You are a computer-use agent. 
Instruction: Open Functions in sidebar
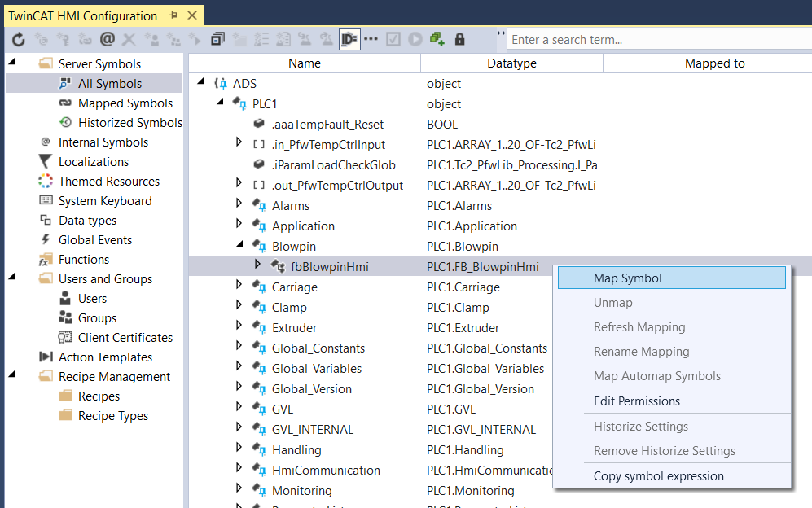pos(84,260)
